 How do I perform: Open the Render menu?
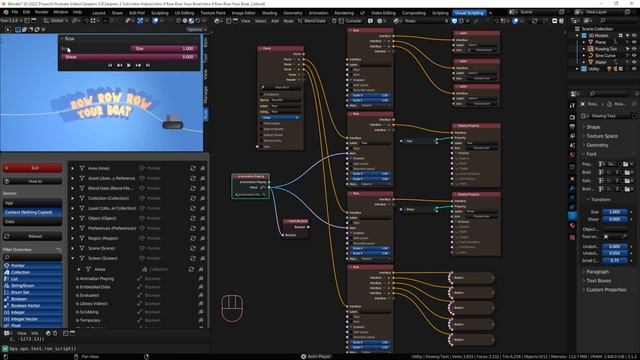[x=41, y=12]
